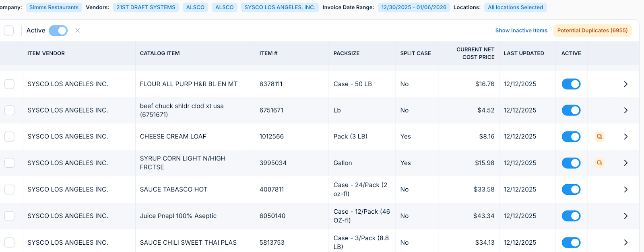Viewport: 644px width, 252px height.
Task: Sort by CURRENT NET COST PRICE header
Action: tap(475, 53)
